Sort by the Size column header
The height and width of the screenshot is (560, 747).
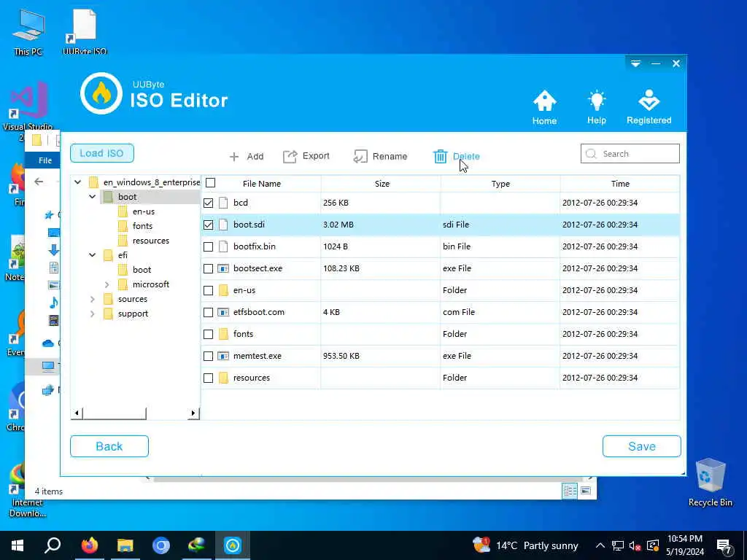tap(382, 184)
